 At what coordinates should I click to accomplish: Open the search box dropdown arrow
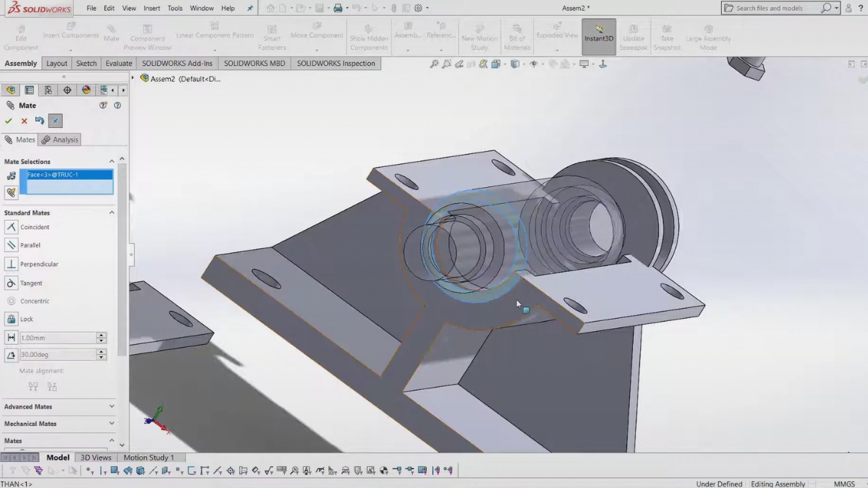(x=837, y=8)
